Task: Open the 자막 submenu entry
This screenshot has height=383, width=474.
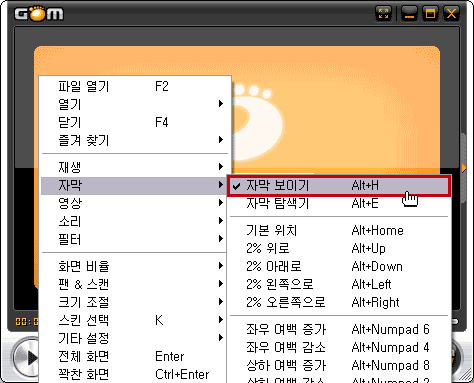Action: click(x=134, y=185)
